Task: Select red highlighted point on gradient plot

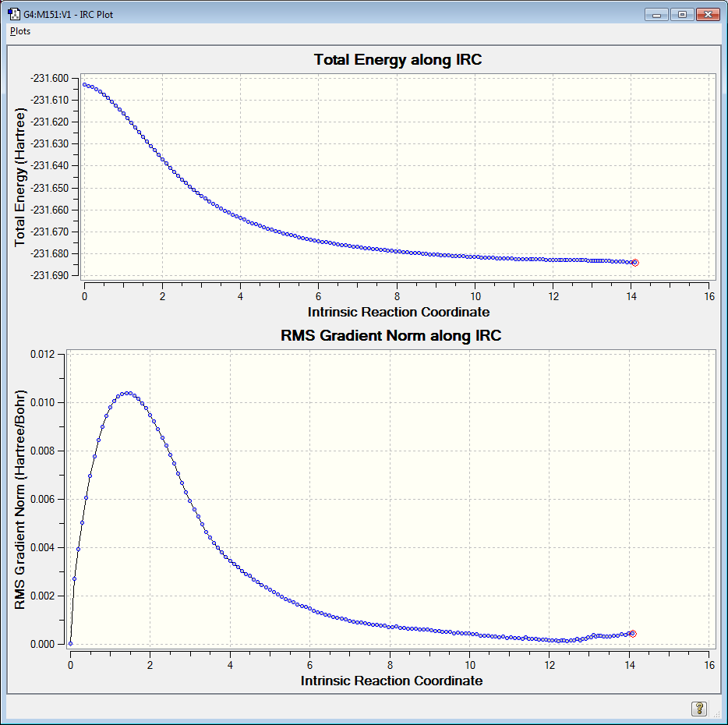Action: coord(632,634)
